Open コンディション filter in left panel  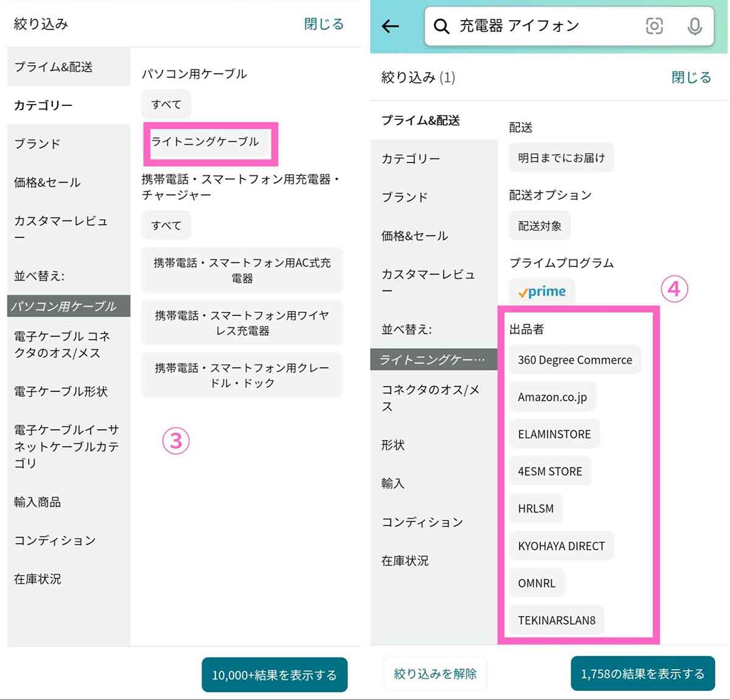(69, 540)
